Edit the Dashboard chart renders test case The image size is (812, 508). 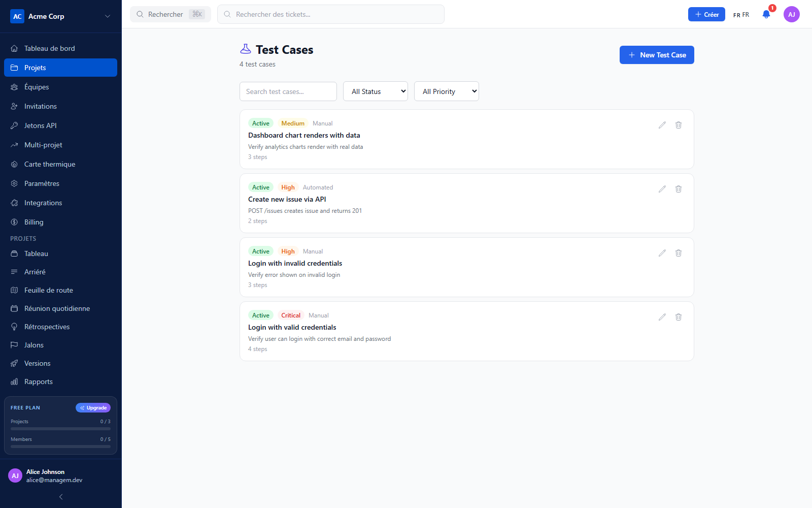click(x=662, y=125)
